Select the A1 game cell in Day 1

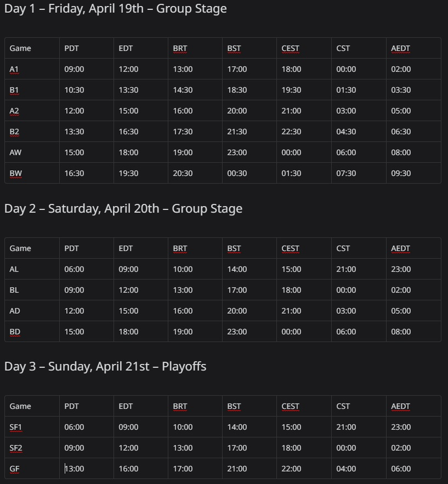click(32, 69)
